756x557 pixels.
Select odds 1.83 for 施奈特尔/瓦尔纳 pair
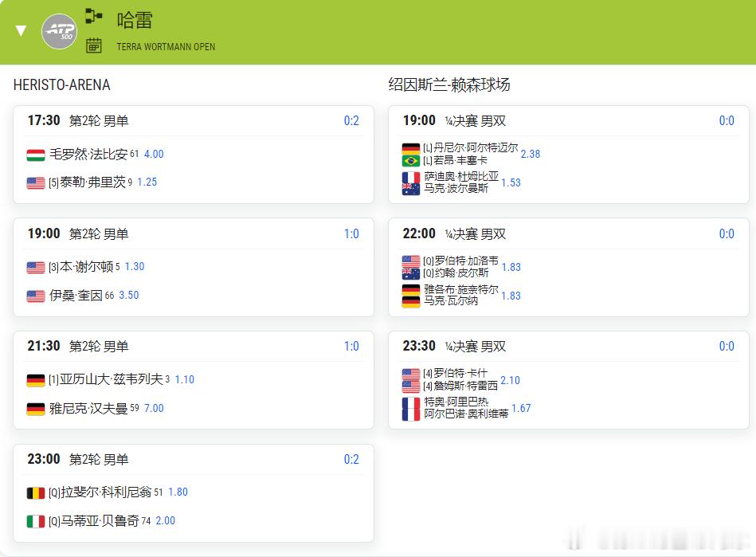pos(511,296)
